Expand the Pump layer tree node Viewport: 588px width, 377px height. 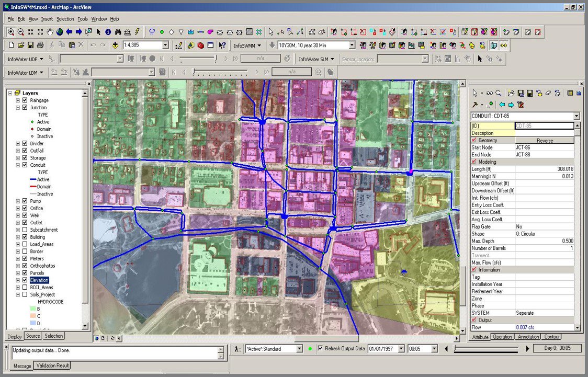18,201
